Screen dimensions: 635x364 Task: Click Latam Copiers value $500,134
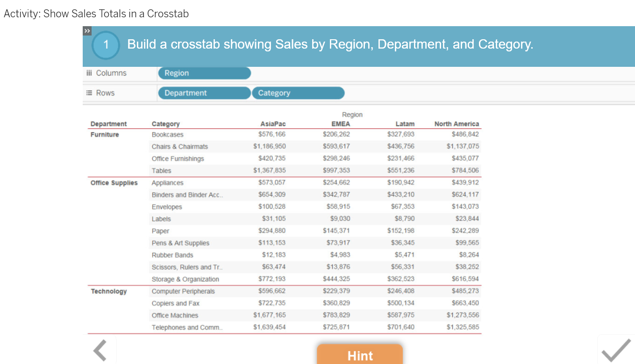(x=401, y=303)
